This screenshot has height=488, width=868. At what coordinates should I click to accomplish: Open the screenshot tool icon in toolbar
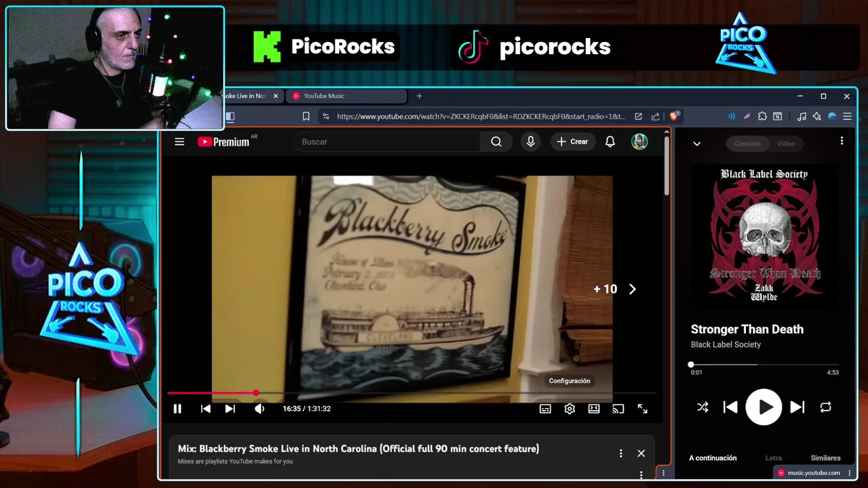click(778, 117)
